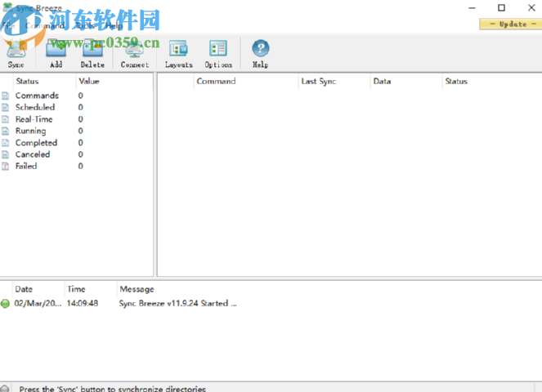
Task: Close the Sync Breeze window
Action: coord(531,7)
